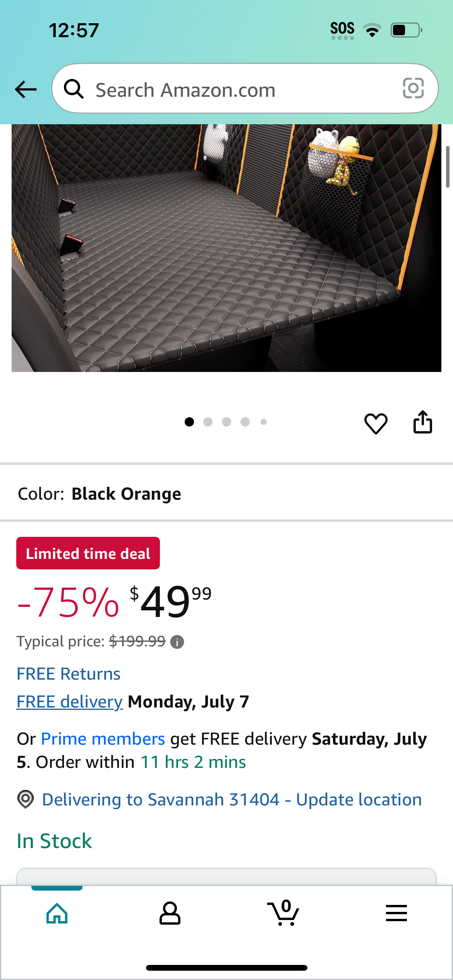
Task: Tap Prime members link
Action: click(103, 739)
